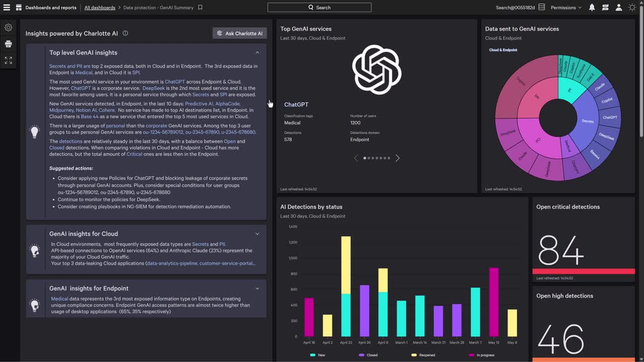Open the hamburger navigation menu
Image resolution: width=644 pixels, height=362 pixels.
coord(7,8)
